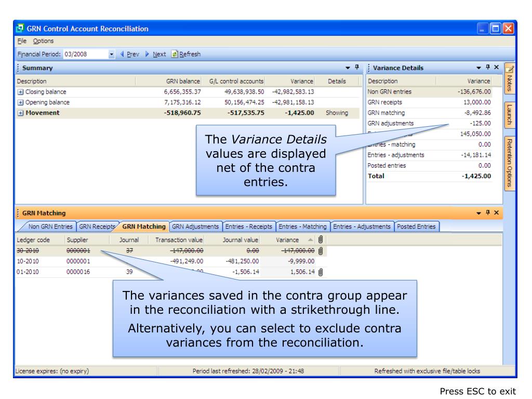Screen dimensions: 532x399
Task: Open the Variance Details panel options dropdown arrow
Action: tap(478, 68)
